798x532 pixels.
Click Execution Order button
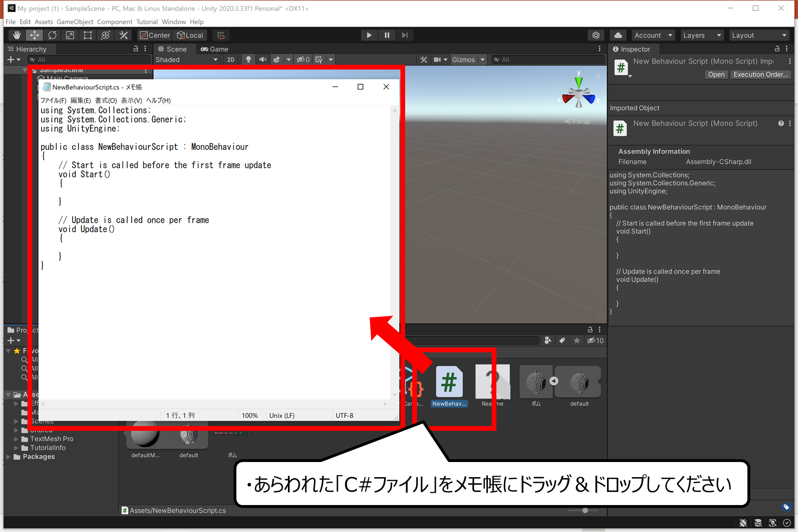click(761, 75)
